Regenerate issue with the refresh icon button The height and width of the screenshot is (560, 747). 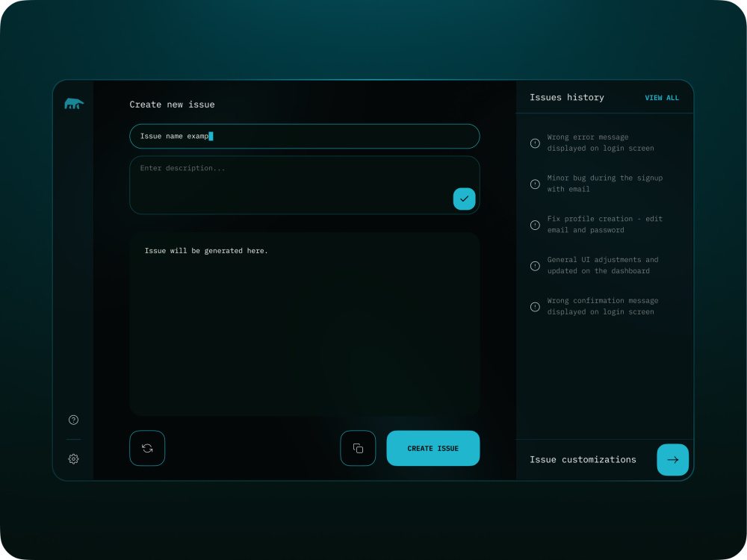pos(147,448)
